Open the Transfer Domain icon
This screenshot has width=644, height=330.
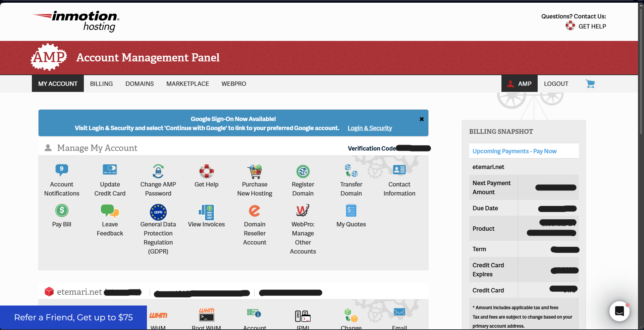point(351,171)
